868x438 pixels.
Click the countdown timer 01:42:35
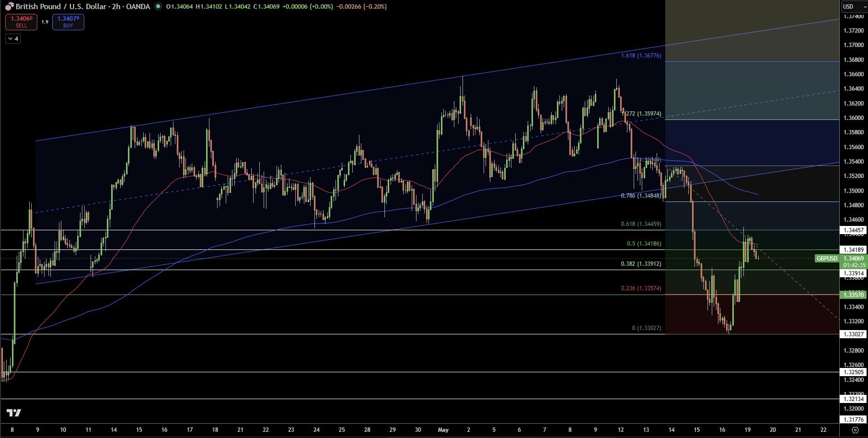pyautogui.click(x=855, y=265)
